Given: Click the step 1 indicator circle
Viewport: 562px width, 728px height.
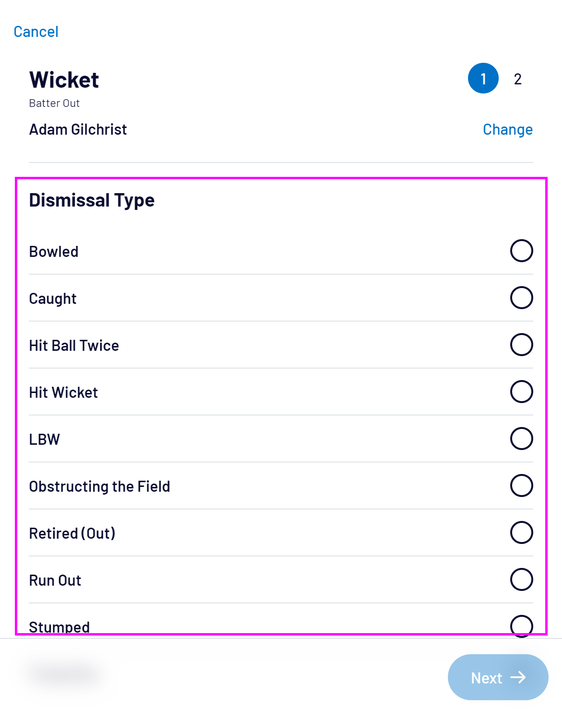Looking at the screenshot, I should pos(483,78).
